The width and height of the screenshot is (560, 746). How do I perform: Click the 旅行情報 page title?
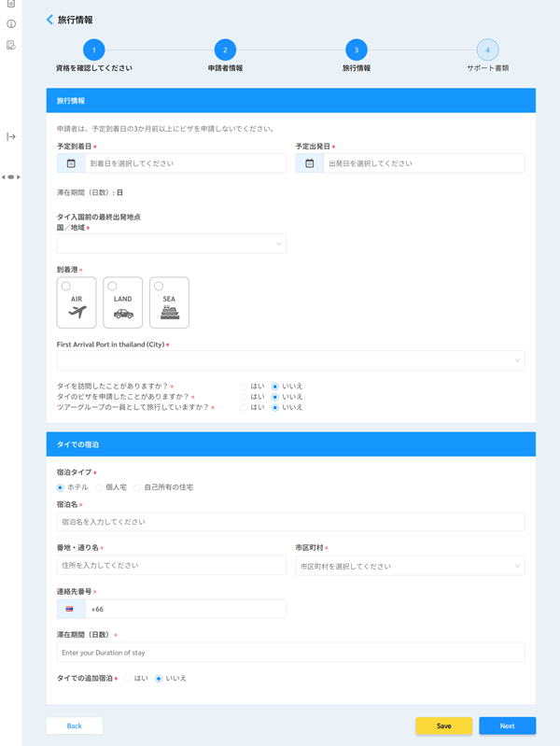click(76, 20)
